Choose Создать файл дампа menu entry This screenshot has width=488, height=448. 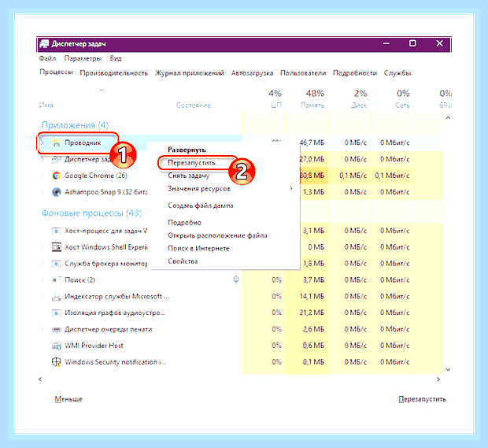click(x=201, y=205)
